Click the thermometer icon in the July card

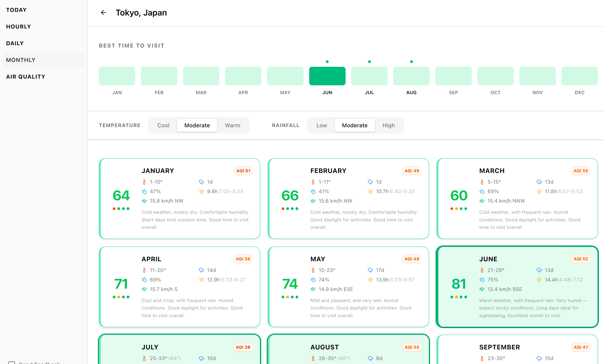click(x=144, y=358)
